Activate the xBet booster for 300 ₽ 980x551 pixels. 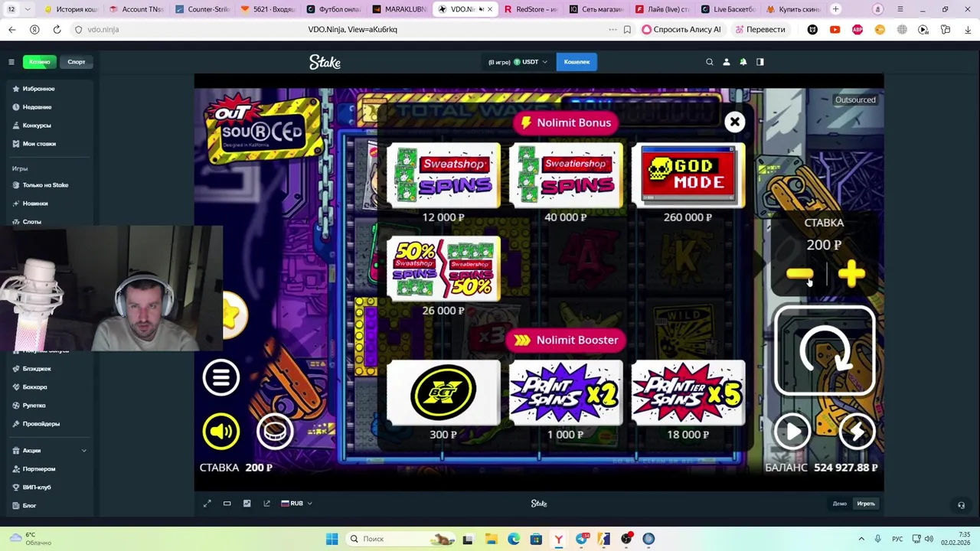pos(443,393)
